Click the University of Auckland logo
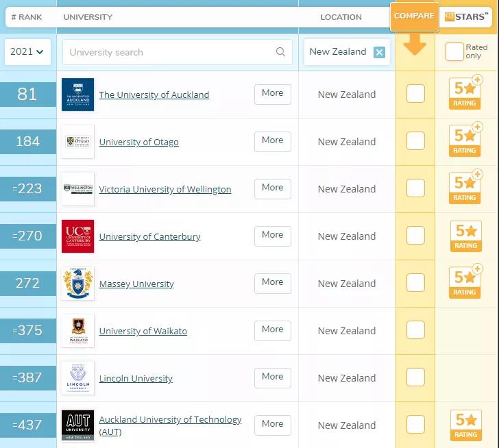 click(77, 95)
